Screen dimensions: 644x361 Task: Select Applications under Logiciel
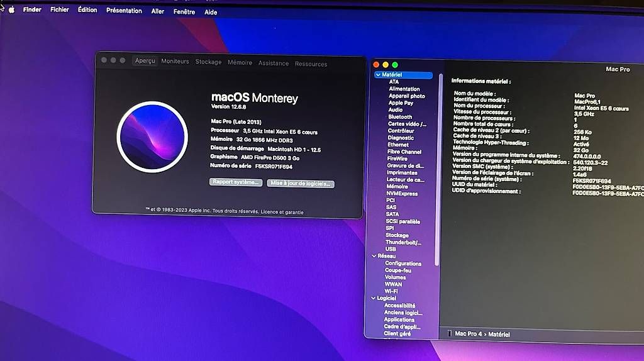click(x=399, y=319)
